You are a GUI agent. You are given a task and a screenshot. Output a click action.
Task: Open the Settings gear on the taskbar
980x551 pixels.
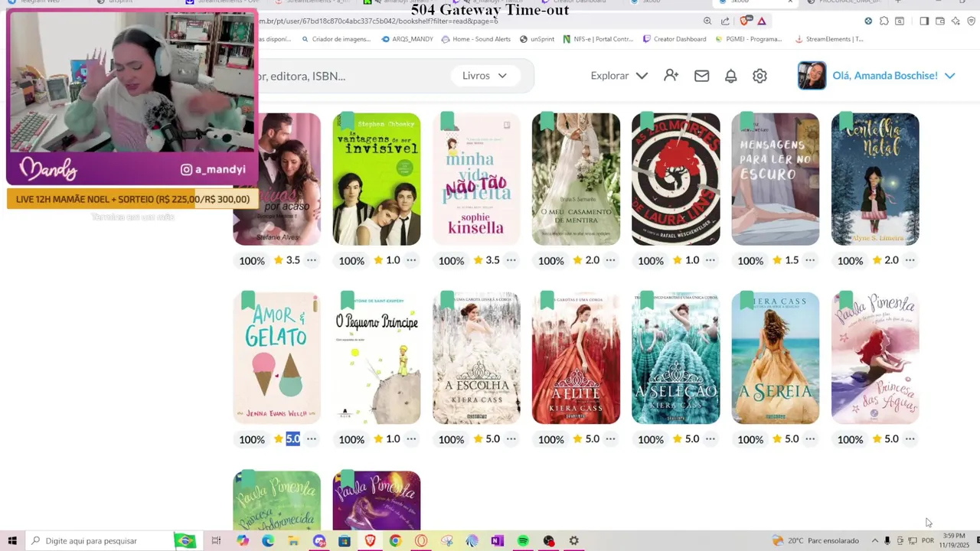coord(574,541)
